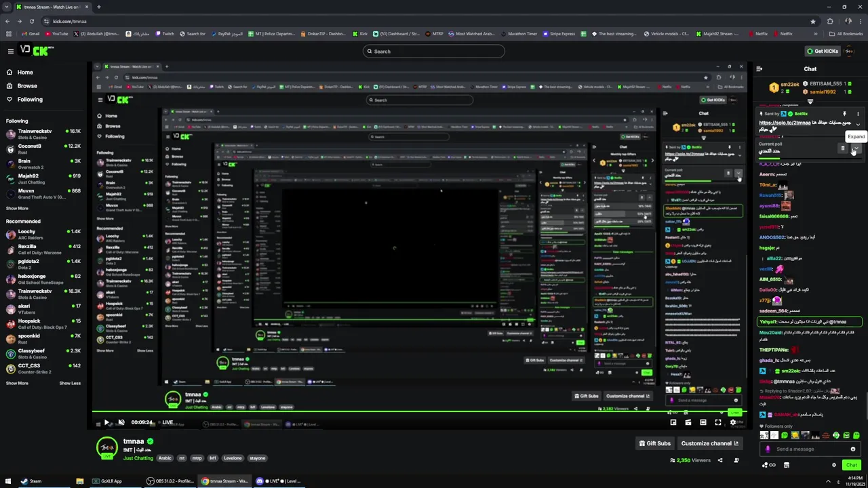Screen dimensions: 868x488
Task: Collapse the chat panel with arrow icon
Action: point(759,68)
